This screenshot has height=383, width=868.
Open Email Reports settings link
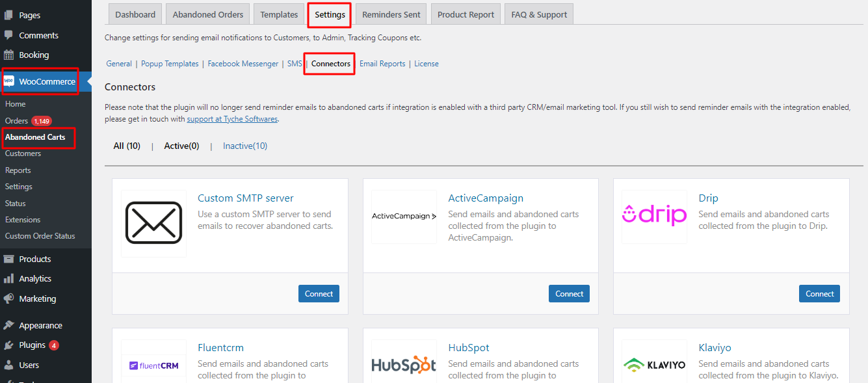[x=382, y=64]
